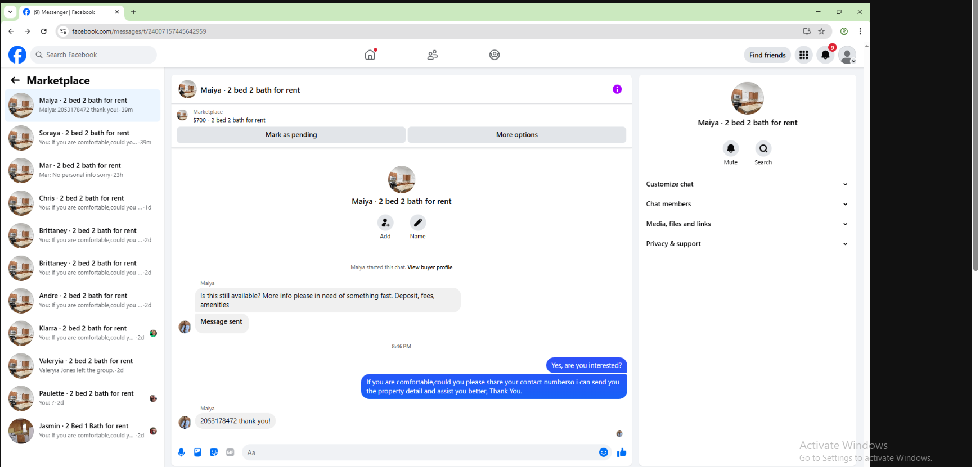This screenshot has width=980, height=467.
Task: Bookmark this page star icon
Action: (821, 31)
